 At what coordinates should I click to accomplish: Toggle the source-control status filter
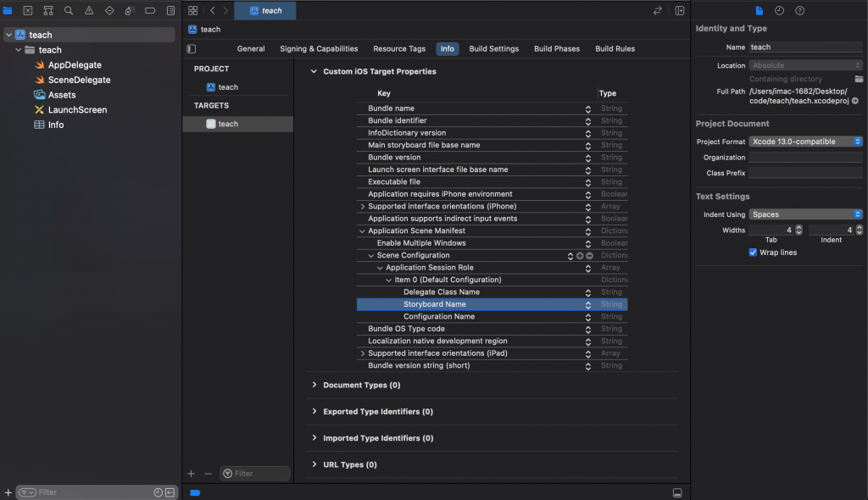[x=170, y=492]
